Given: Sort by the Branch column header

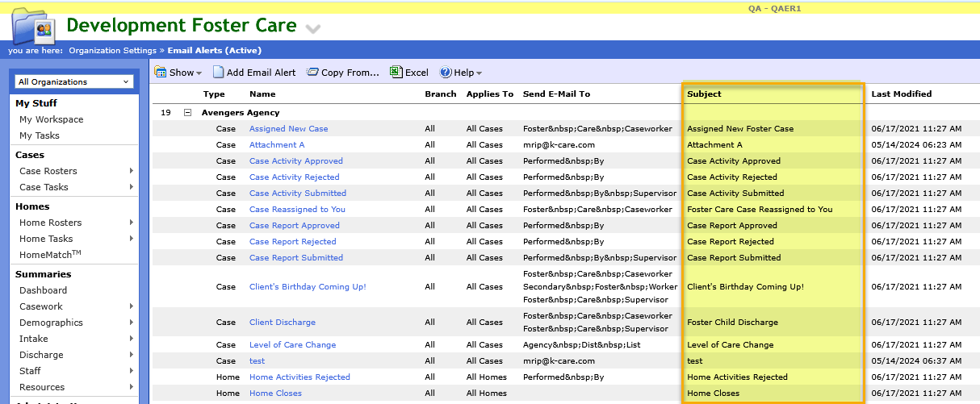Looking at the screenshot, I should pos(441,94).
